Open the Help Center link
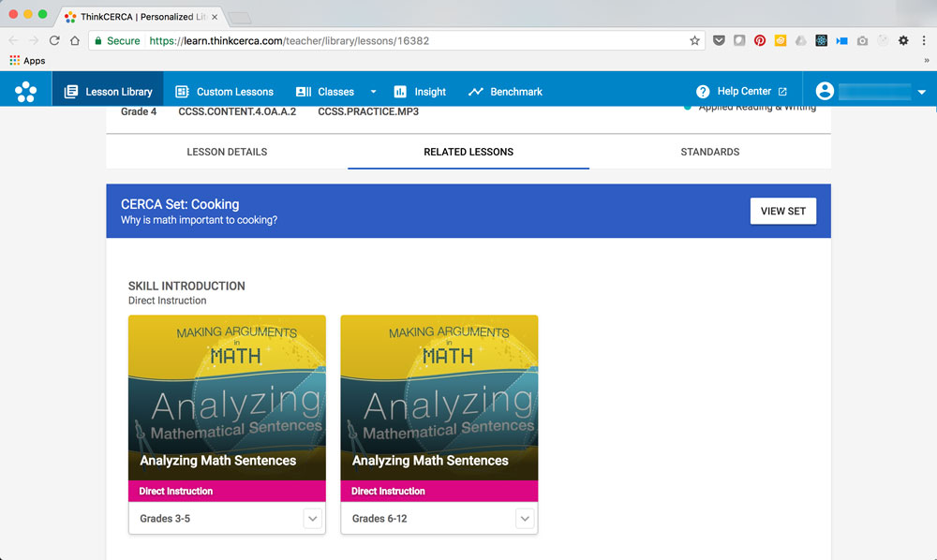Image resolution: width=937 pixels, height=560 pixels. [741, 92]
